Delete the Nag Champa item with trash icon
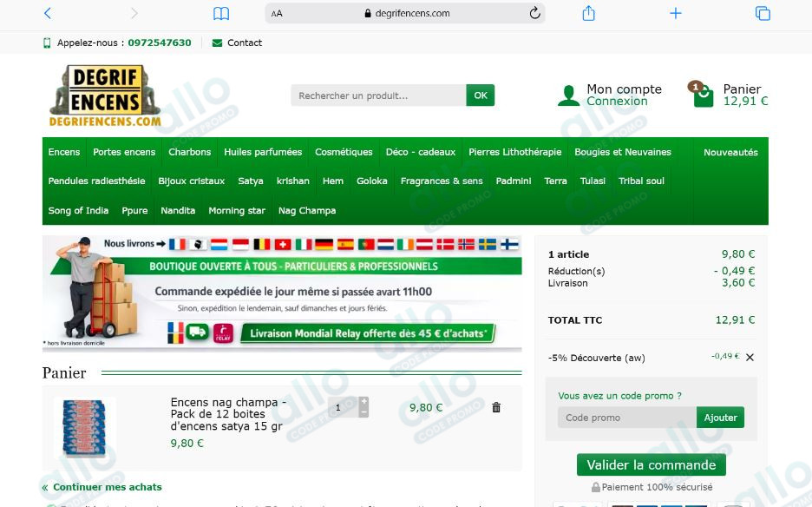This screenshot has height=507, width=812. click(x=496, y=407)
